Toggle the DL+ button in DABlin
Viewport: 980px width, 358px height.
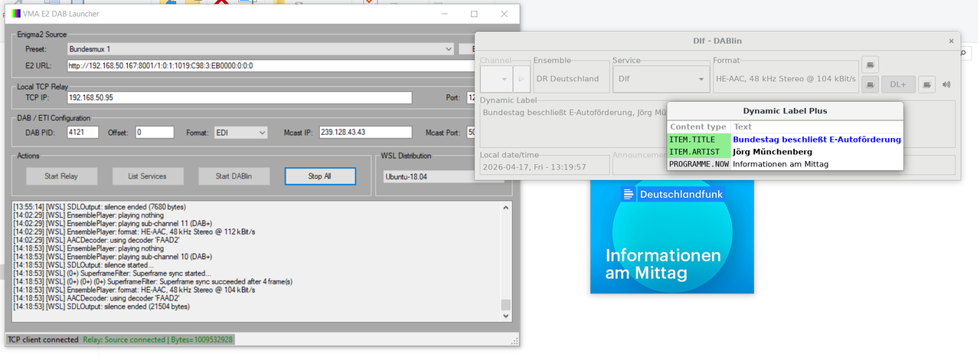pyautogui.click(x=898, y=85)
